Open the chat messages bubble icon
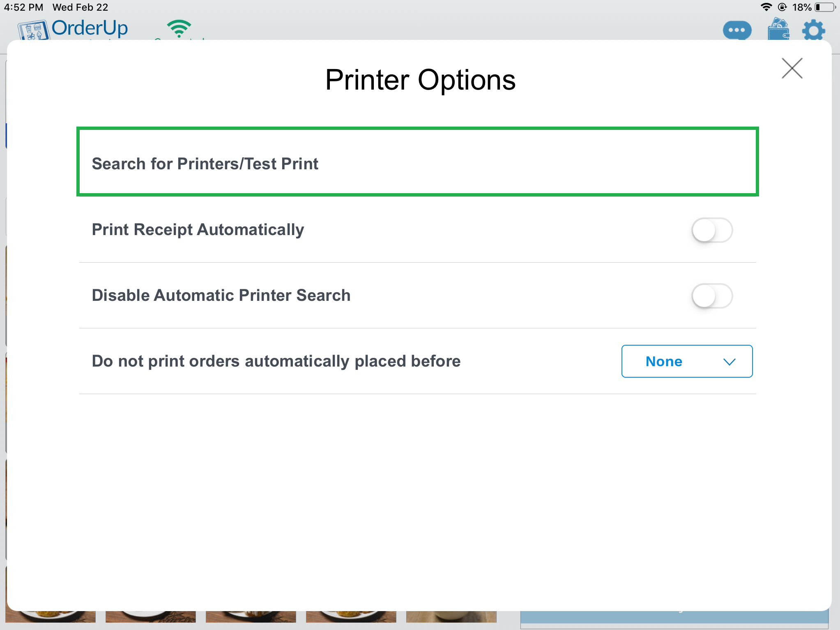The height and width of the screenshot is (630, 840). coord(737,30)
